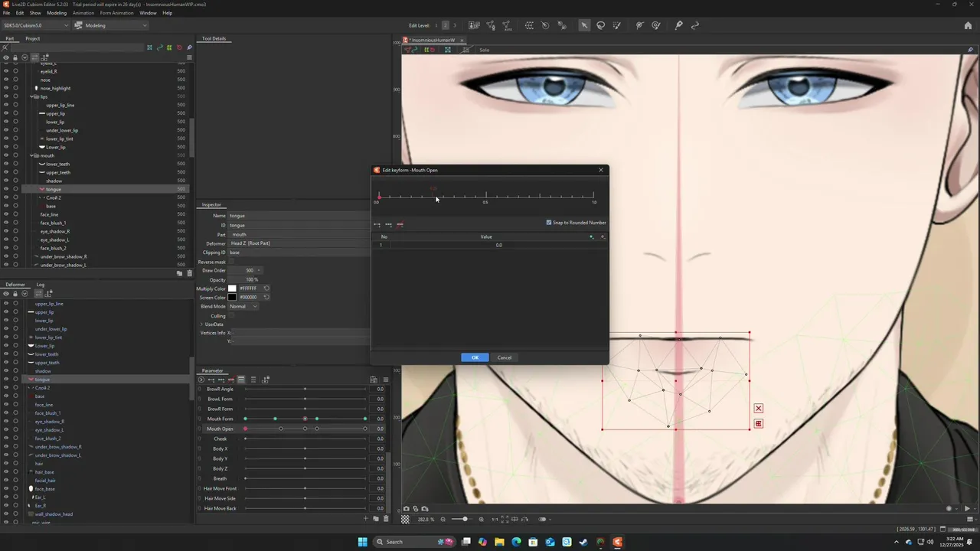Image resolution: width=980 pixels, height=551 pixels.
Task: Open the Modeling menu
Action: pyautogui.click(x=57, y=13)
